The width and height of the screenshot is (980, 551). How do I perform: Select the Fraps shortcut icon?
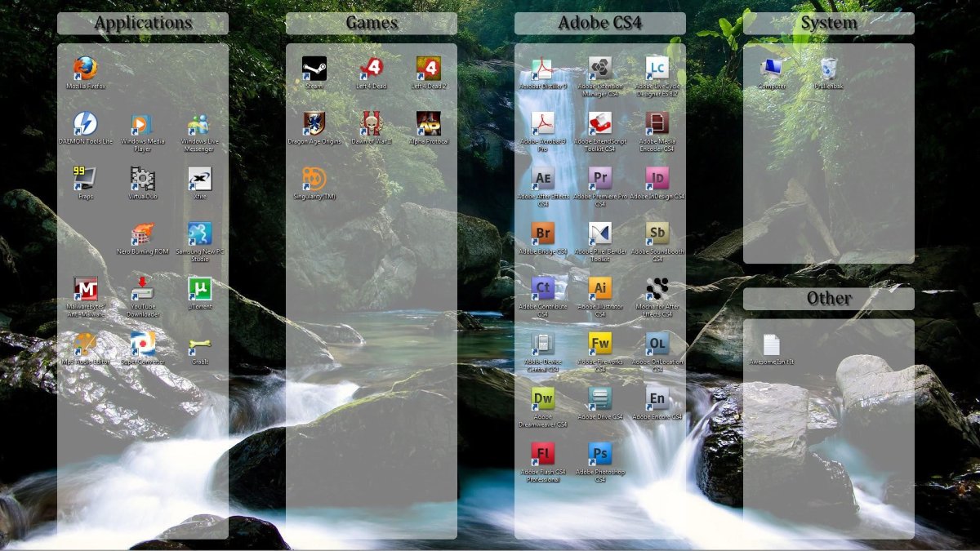(x=85, y=179)
